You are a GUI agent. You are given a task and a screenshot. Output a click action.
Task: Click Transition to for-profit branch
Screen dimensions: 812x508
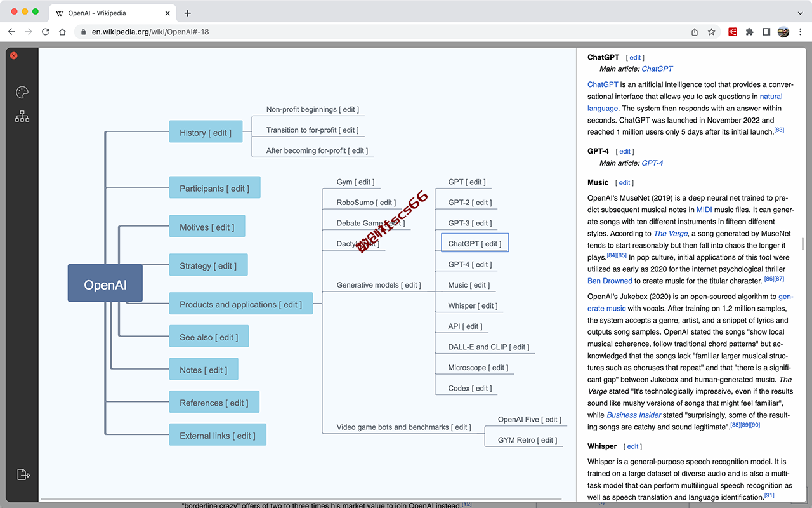(312, 130)
